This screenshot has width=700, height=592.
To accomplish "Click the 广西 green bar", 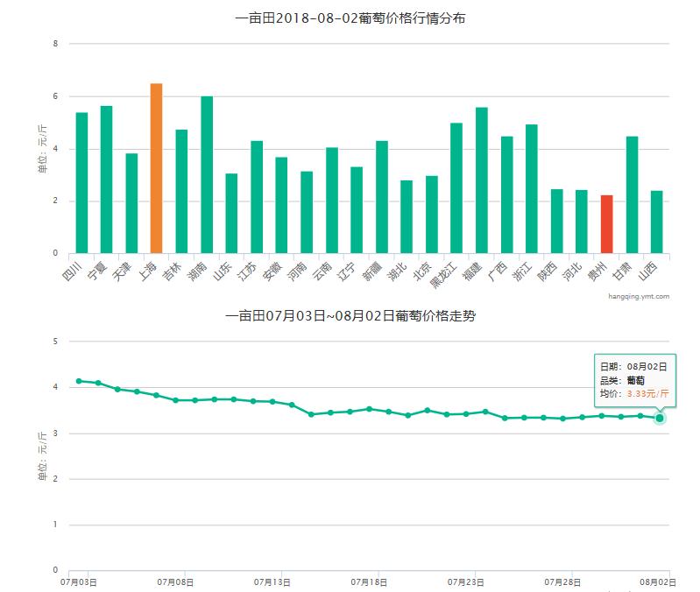I will click(506, 195).
